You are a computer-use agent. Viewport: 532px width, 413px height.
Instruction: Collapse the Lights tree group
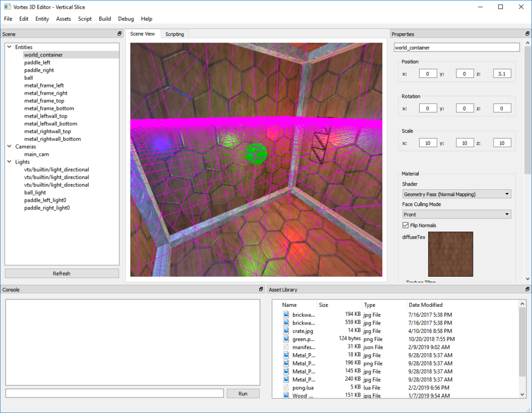pos(10,162)
